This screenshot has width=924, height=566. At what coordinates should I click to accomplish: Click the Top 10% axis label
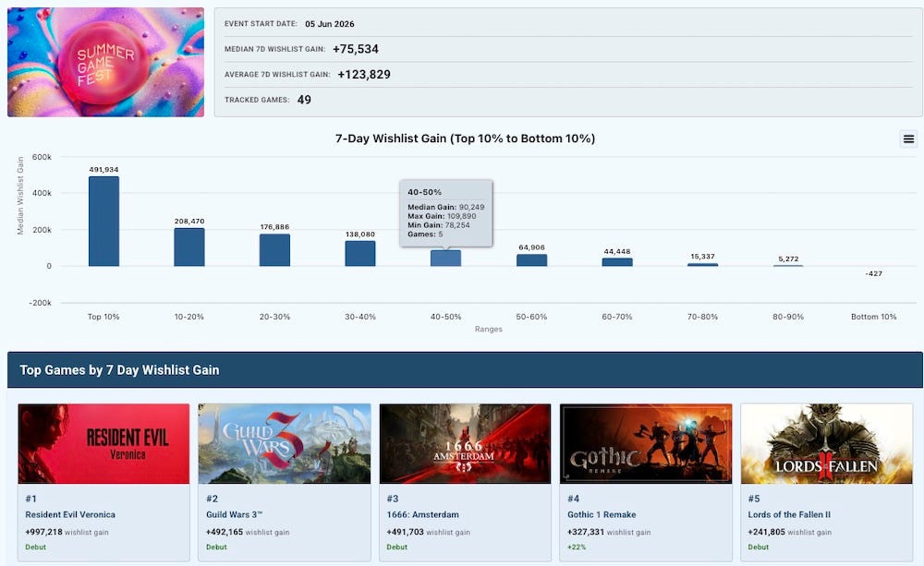(x=103, y=317)
